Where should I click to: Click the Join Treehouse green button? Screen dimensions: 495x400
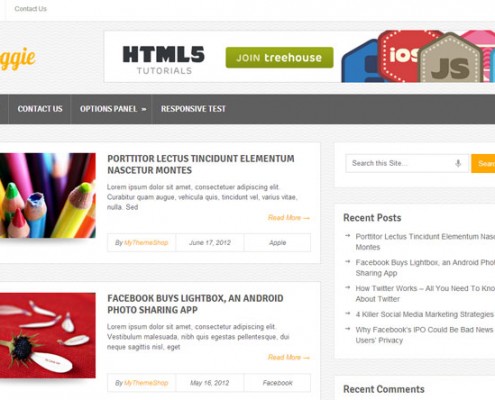279,58
